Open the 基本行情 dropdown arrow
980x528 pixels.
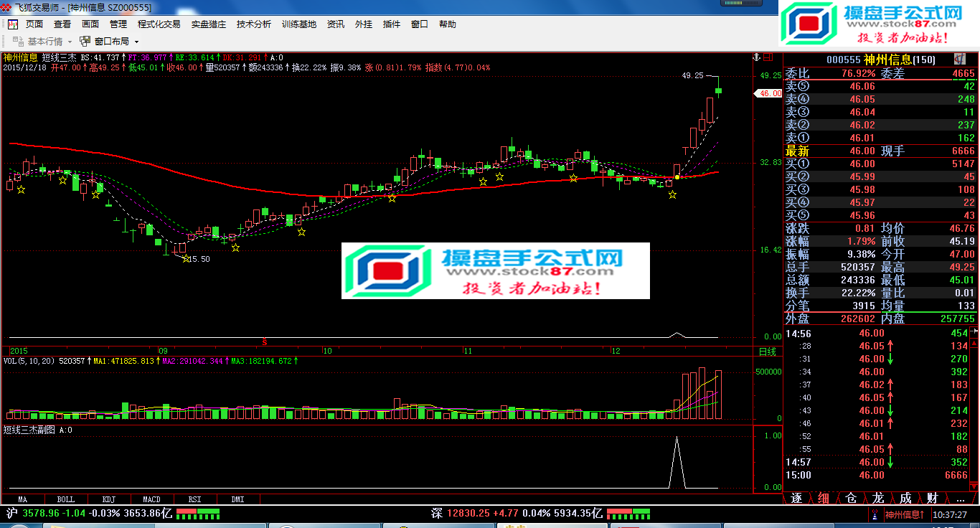click(x=70, y=42)
